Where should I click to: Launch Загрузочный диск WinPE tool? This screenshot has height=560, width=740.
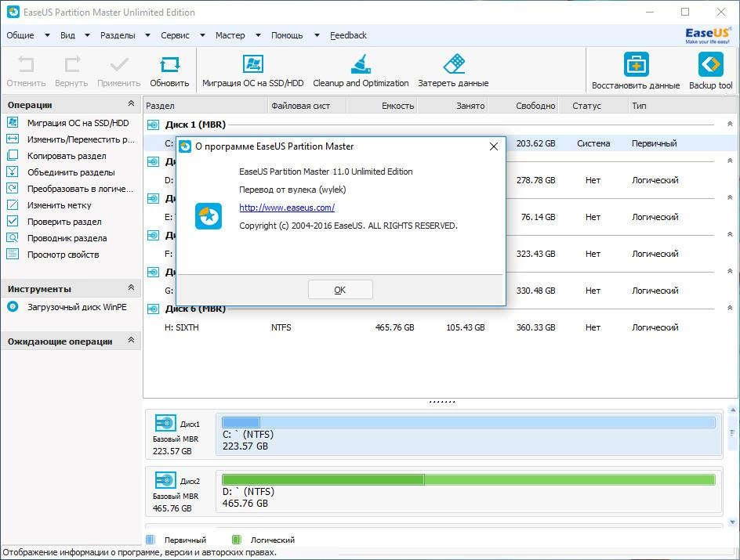coord(77,307)
